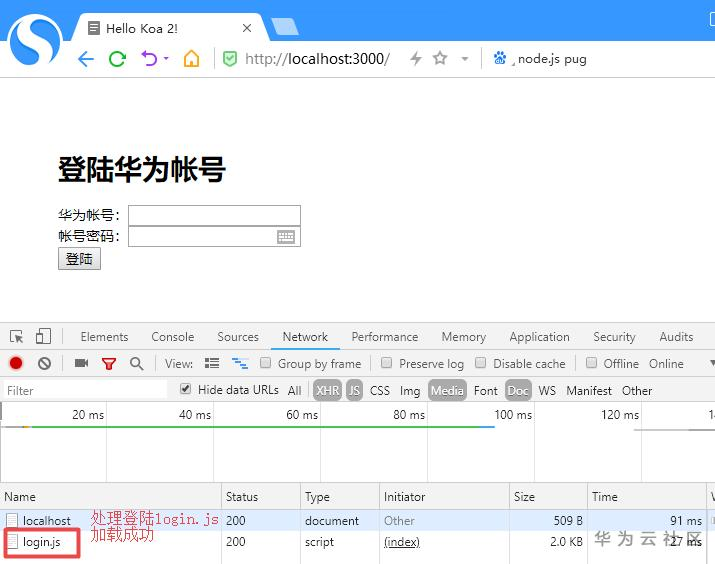Open the virtual keyboard icon in password field
Screen dimensions: 715x564
click(286, 237)
